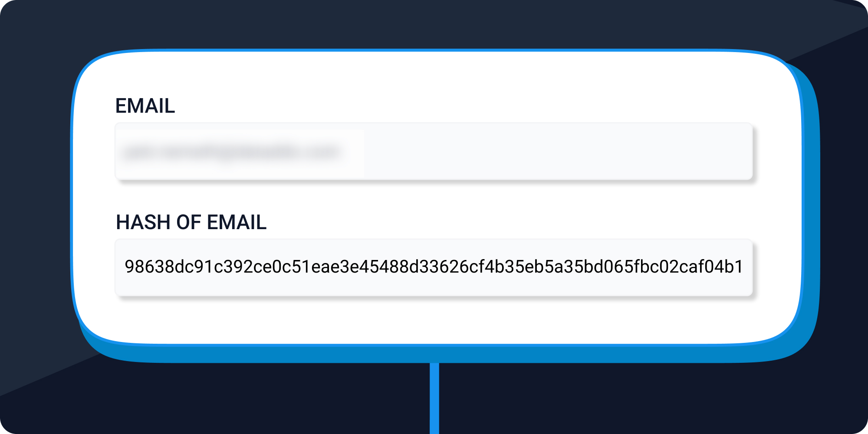Click the bottom edge of EMAIL field
868x434 pixels.
(x=434, y=179)
